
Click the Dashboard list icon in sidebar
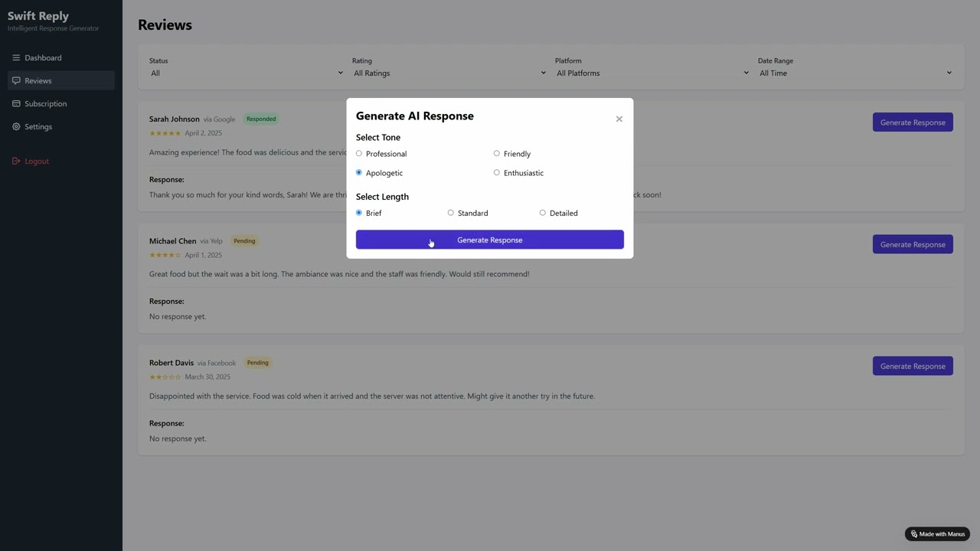16,57
